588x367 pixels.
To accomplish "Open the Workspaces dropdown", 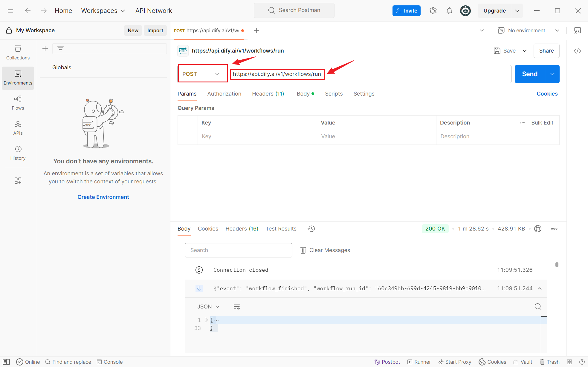I will point(103,11).
